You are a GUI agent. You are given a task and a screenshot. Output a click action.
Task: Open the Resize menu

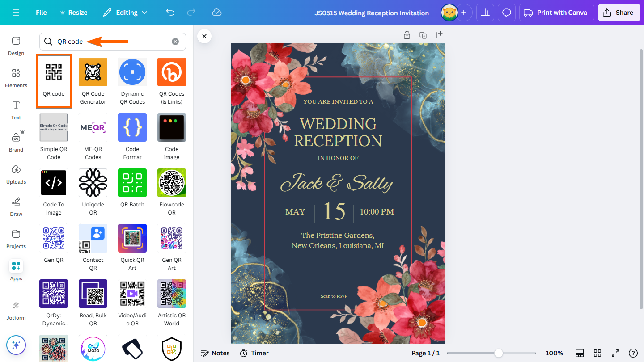point(73,13)
